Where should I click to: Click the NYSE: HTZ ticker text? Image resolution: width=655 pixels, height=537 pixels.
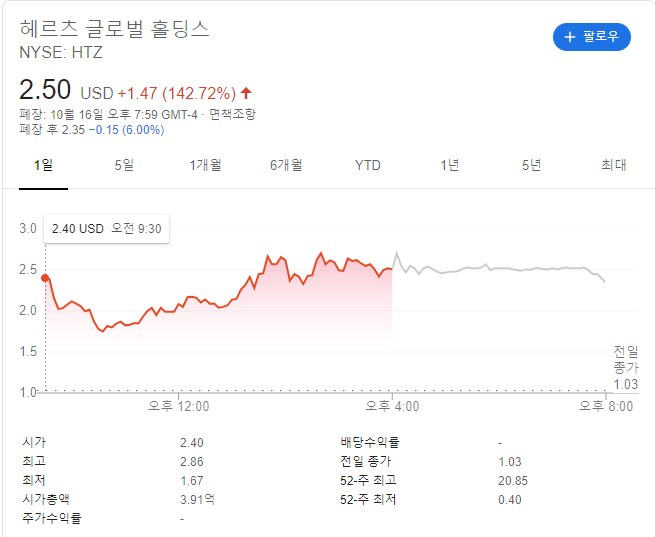(61, 52)
